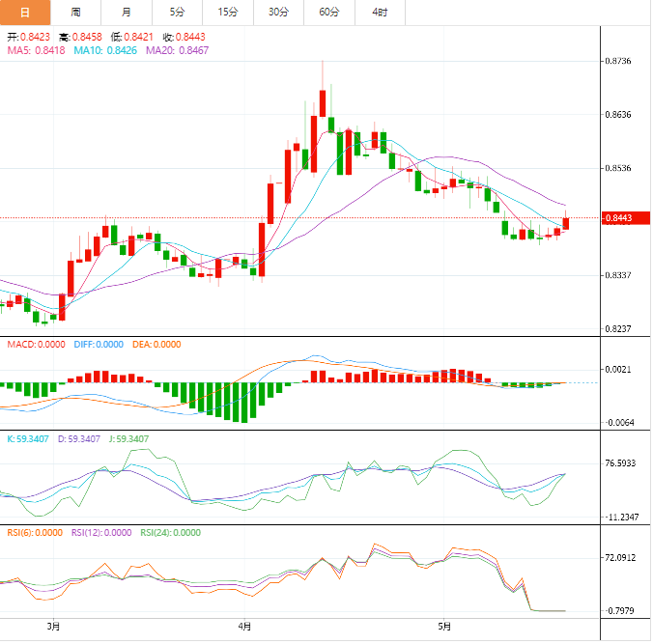Open the 60分 timeframe tab
This screenshot has width=653, height=644.
tap(329, 13)
